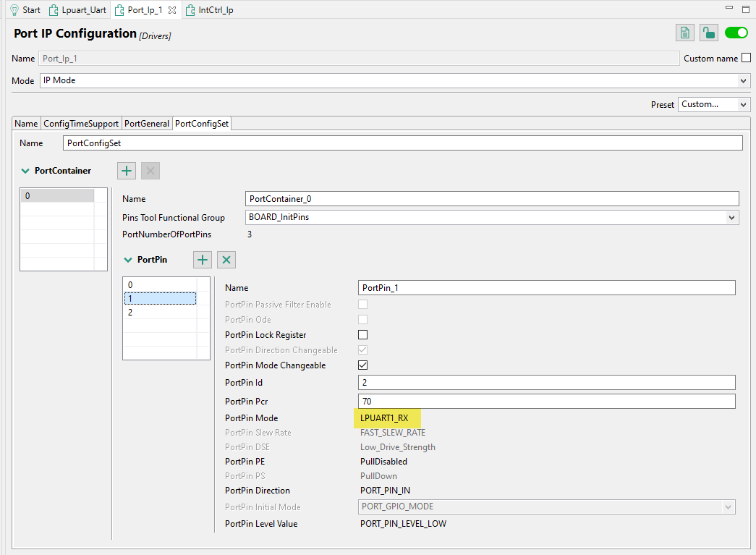Switch to the IntCtrl_Ip tab
The height and width of the screenshot is (555, 756).
[x=210, y=9]
